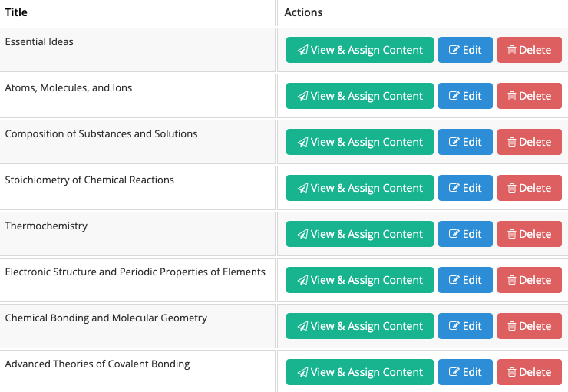The image size is (568, 392).
Task: Click paper-plane icon in Essential Ideas row
Action: point(303,50)
